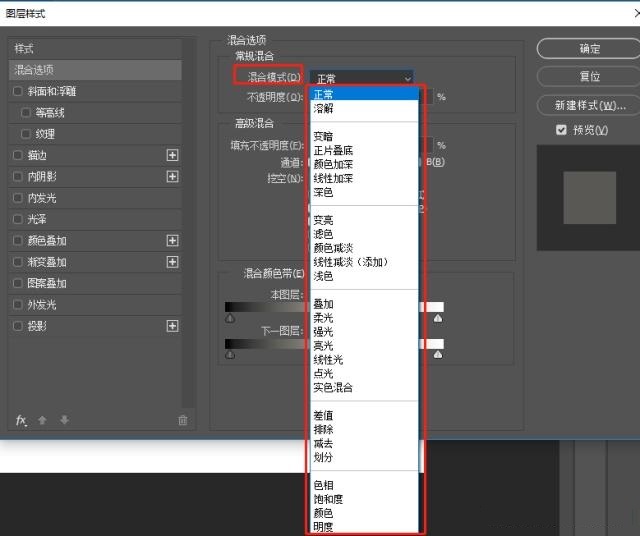640x536 pixels.
Task: Select 溶解 blend mode
Action: pyautogui.click(x=364, y=108)
